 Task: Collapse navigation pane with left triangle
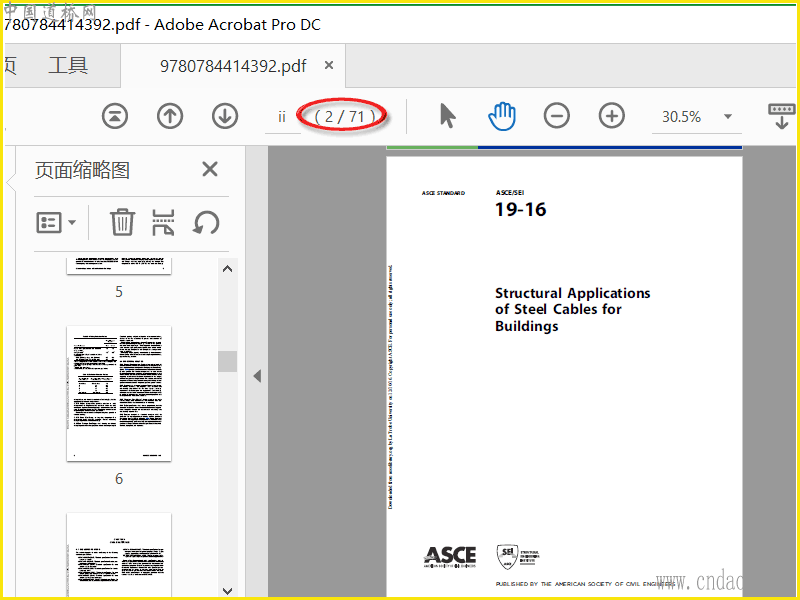click(x=257, y=376)
